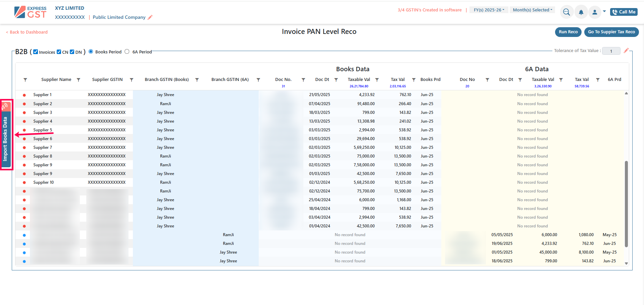Click the user profile avatar icon
The height and width of the screenshot is (305, 644).
595,12
